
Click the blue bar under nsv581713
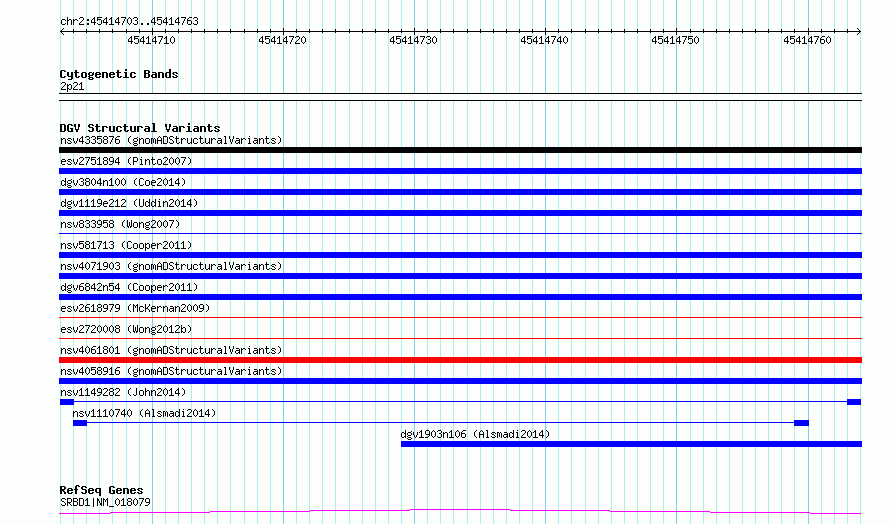(x=460, y=255)
